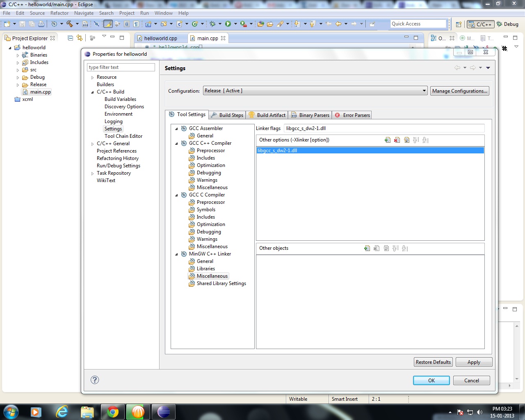
Task: Click the Eclipse taskbar icon
Action: coord(164,412)
